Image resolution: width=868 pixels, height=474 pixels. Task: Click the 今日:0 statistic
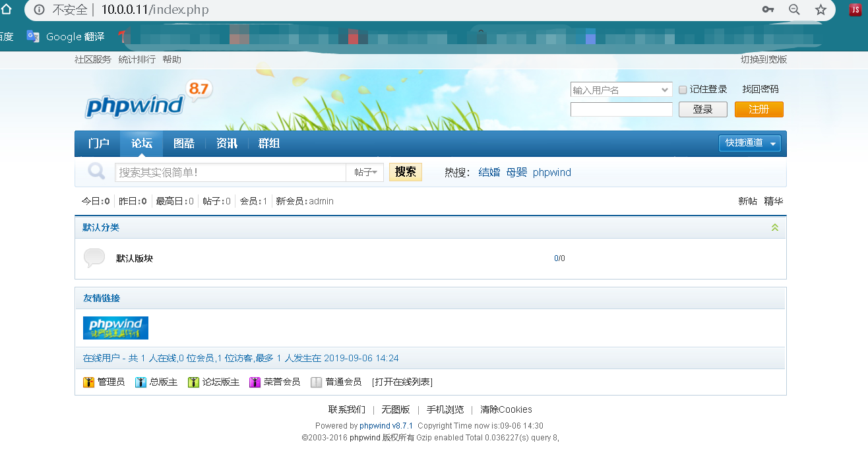tap(96, 201)
